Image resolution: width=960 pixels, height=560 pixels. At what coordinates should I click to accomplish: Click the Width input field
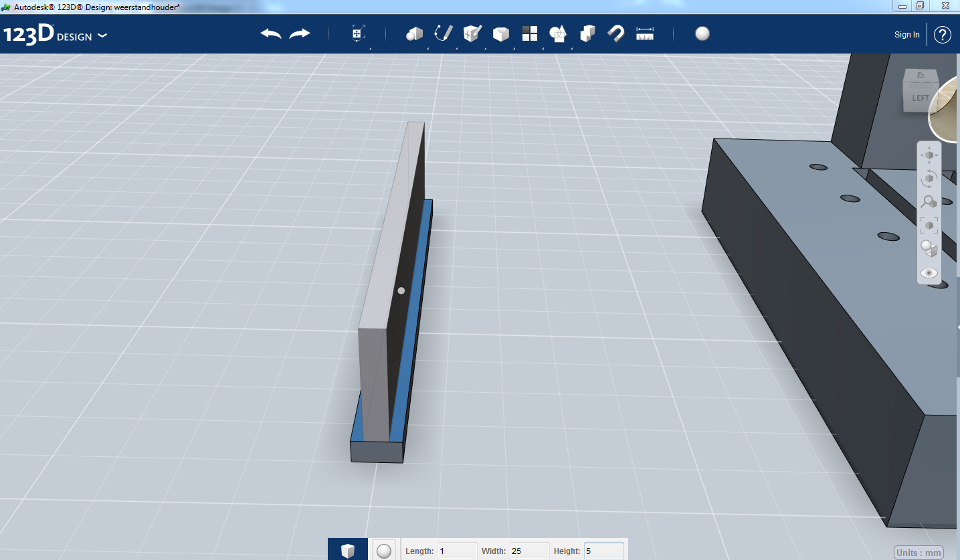(x=529, y=551)
